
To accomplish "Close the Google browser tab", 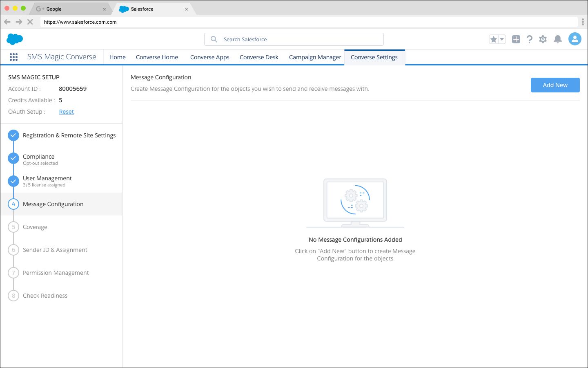I will coord(105,9).
